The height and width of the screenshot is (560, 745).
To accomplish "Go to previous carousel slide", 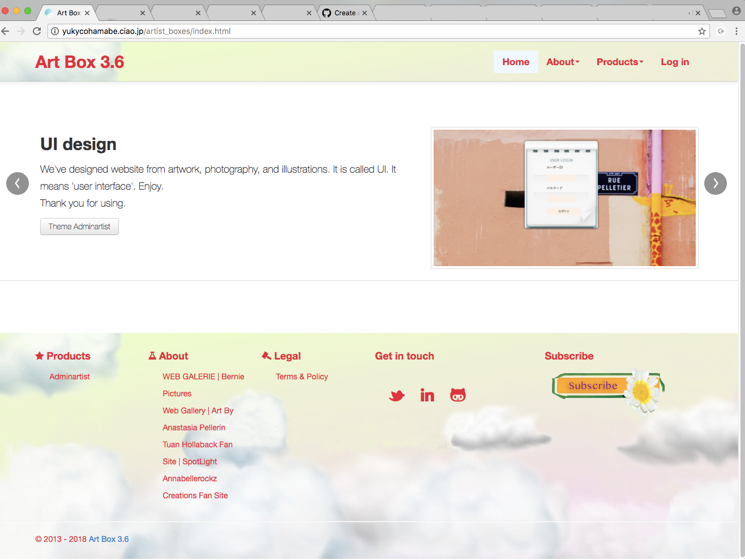I will pyautogui.click(x=18, y=183).
